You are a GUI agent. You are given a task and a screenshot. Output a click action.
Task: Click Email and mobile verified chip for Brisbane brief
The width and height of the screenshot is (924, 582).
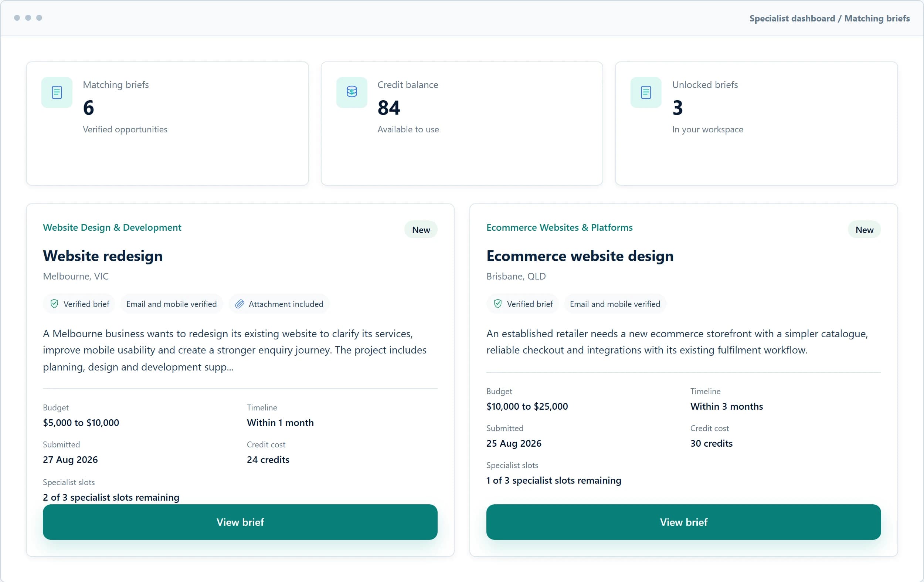click(x=615, y=304)
